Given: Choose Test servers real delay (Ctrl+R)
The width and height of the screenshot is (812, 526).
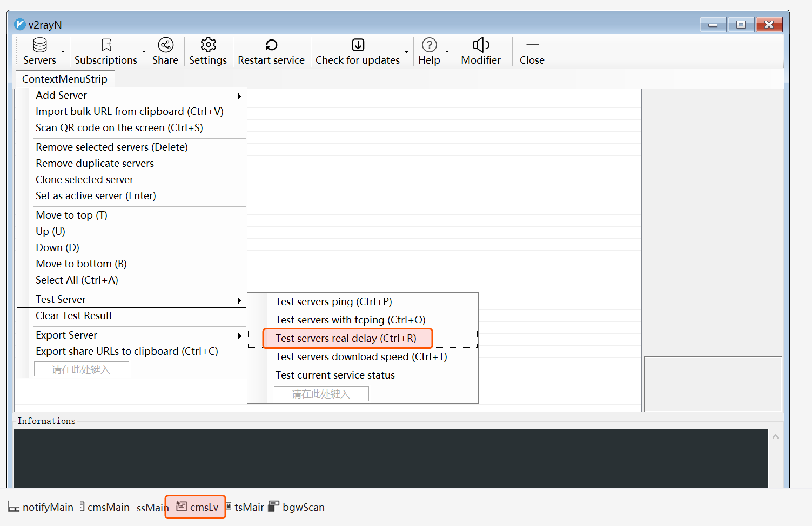Looking at the screenshot, I should click(346, 339).
